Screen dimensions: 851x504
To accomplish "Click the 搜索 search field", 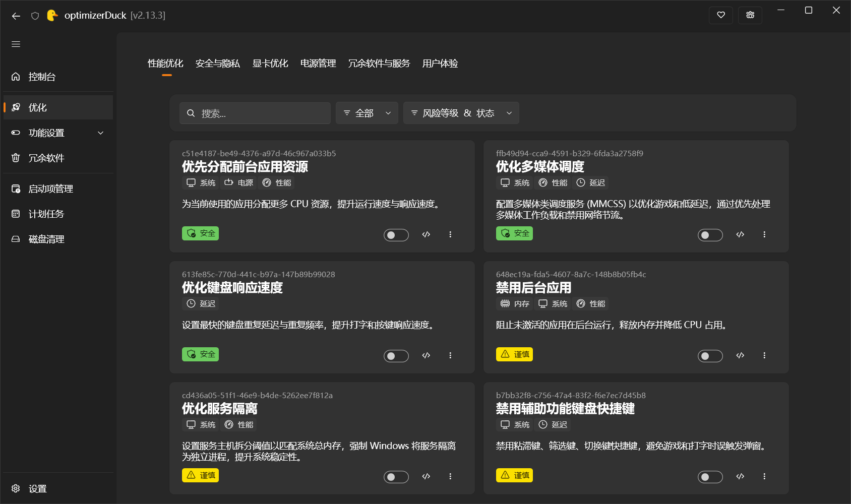I will [255, 113].
